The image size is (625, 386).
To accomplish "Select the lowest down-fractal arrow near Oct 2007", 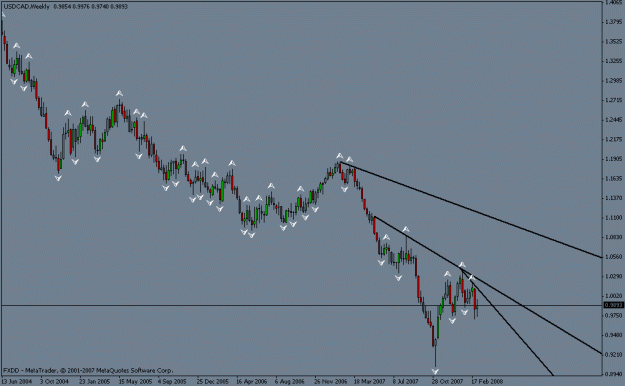I will point(435,371).
